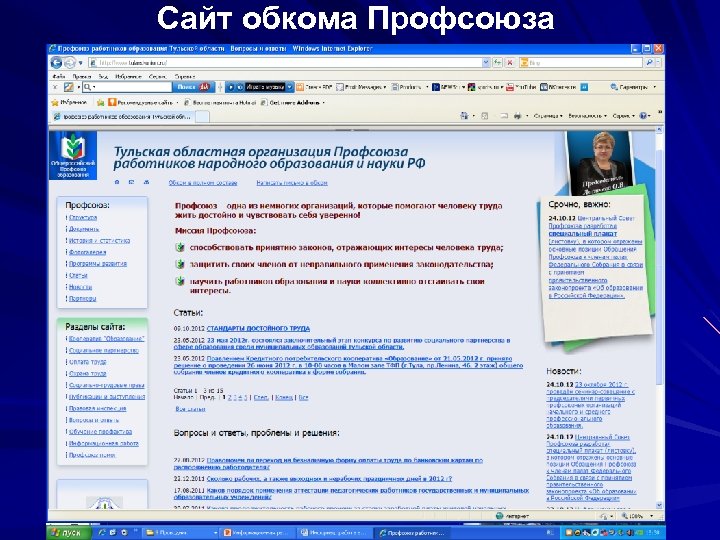The width and height of the screenshot is (720, 540).
Task: Click the След. pagination link
Action: pos(261,398)
